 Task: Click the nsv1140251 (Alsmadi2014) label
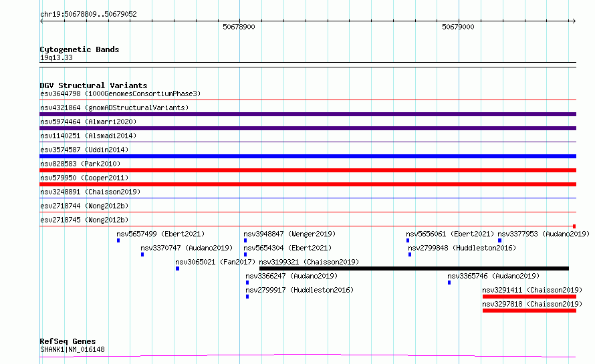[x=88, y=136]
